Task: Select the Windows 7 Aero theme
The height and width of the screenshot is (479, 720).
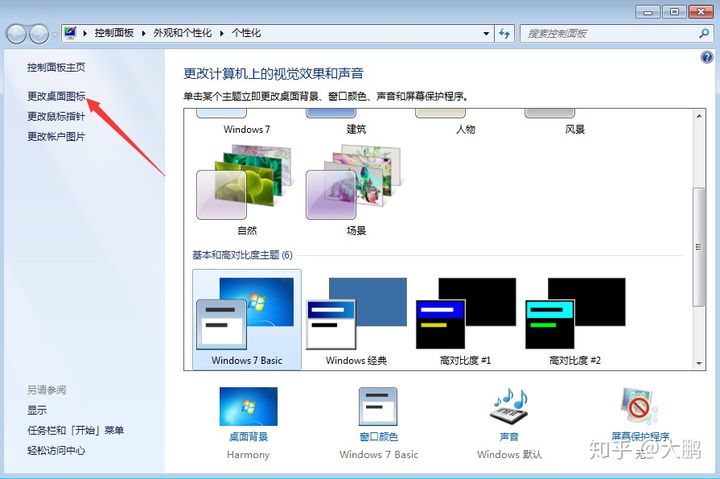Action: [247, 123]
